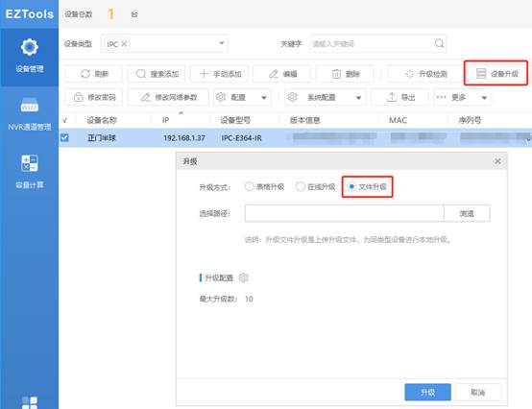Click the 刷新 refresh toolbar button
Viewport: 532px width, 409px height.
coord(94,74)
